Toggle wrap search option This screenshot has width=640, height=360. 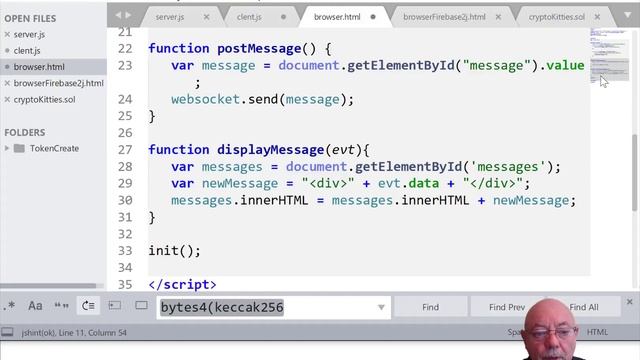click(88, 306)
